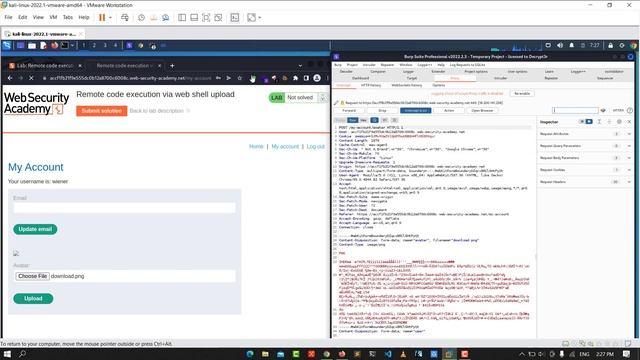Click Choose File avatar button

[x=32, y=276]
